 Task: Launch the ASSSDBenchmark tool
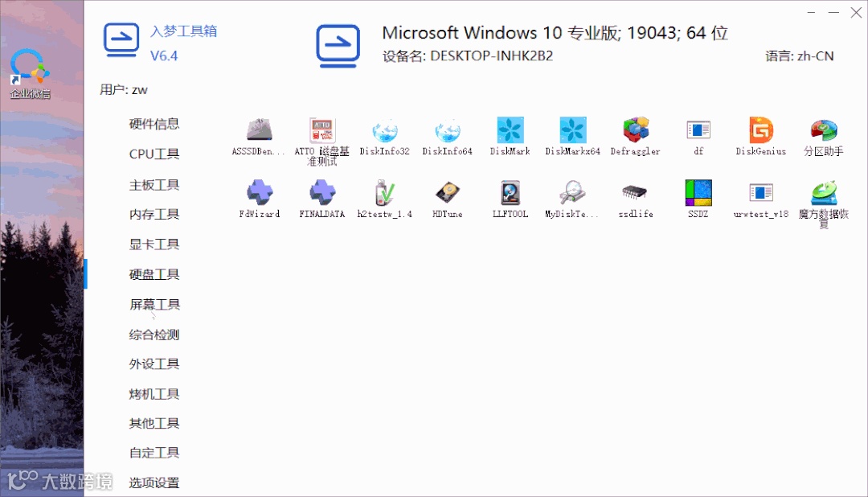[x=259, y=136]
